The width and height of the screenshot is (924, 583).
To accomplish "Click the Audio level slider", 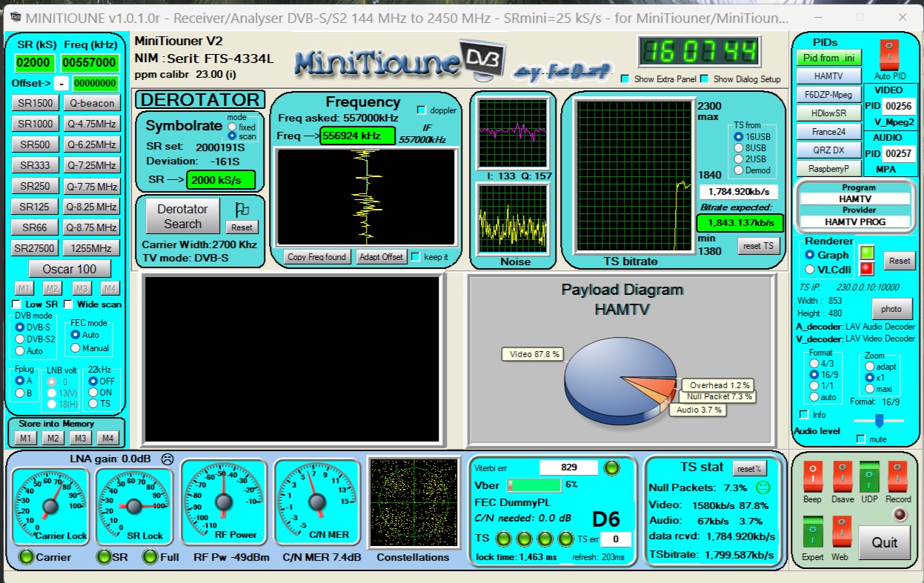I will pos(879,421).
